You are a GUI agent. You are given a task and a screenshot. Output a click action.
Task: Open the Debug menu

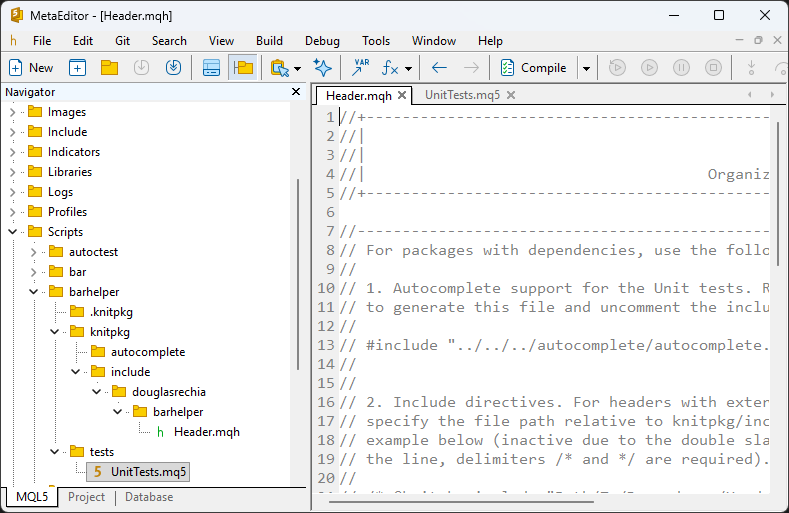(x=322, y=41)
